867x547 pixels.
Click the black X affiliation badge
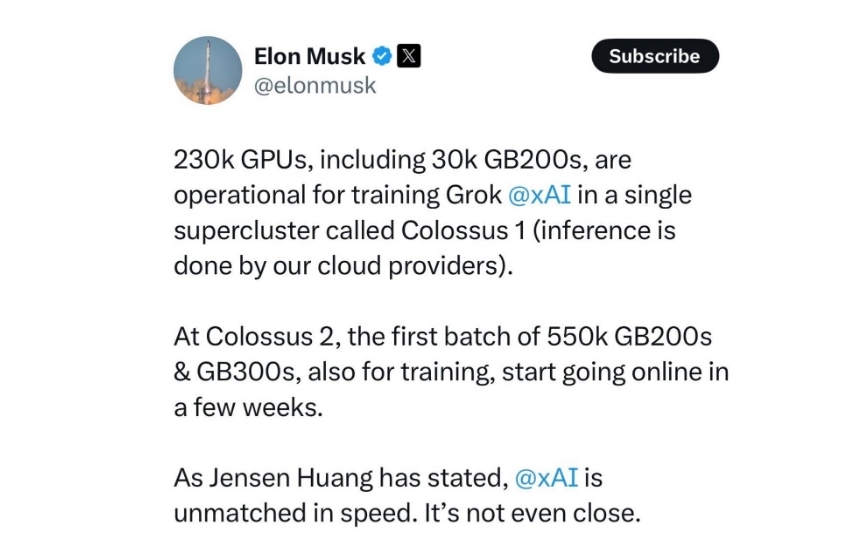409,56
